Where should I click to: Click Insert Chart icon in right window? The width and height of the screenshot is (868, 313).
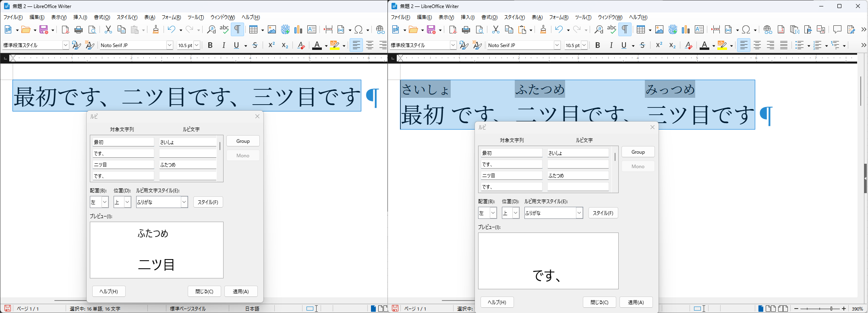coord(686,30)
